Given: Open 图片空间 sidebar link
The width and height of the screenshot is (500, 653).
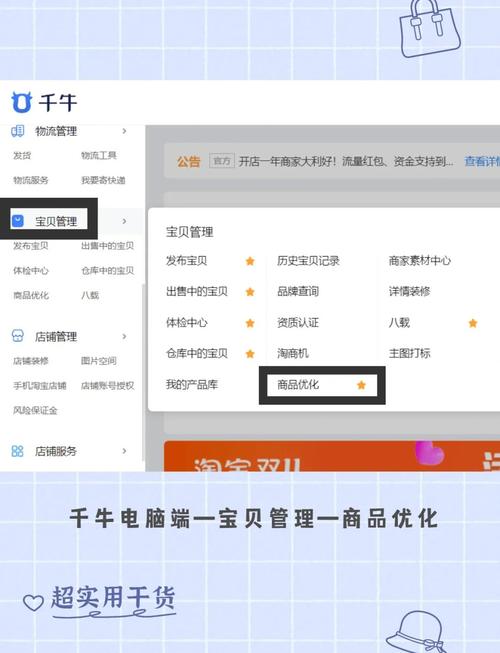Looking at the screenshot, I should coord(99,361).
